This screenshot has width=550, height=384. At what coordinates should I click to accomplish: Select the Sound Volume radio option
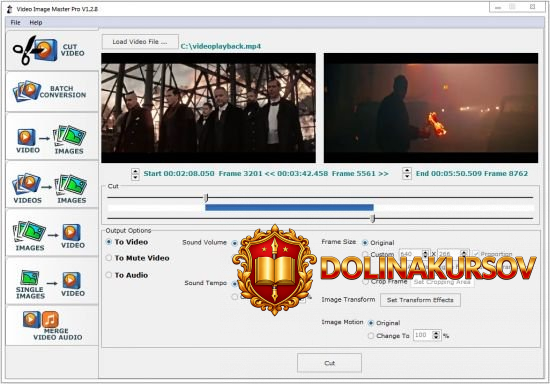235,243
